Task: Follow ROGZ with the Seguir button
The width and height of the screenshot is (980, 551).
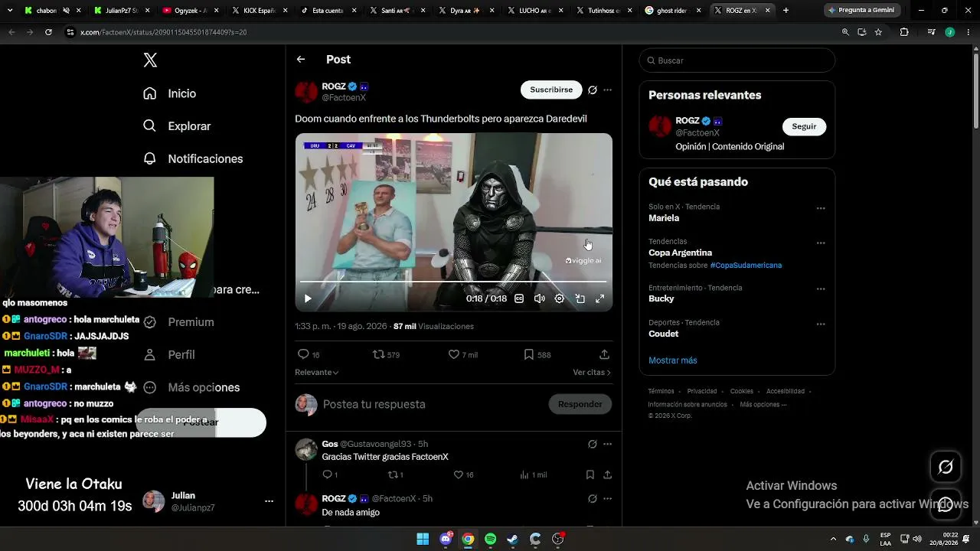Action: tap(804, 126)
